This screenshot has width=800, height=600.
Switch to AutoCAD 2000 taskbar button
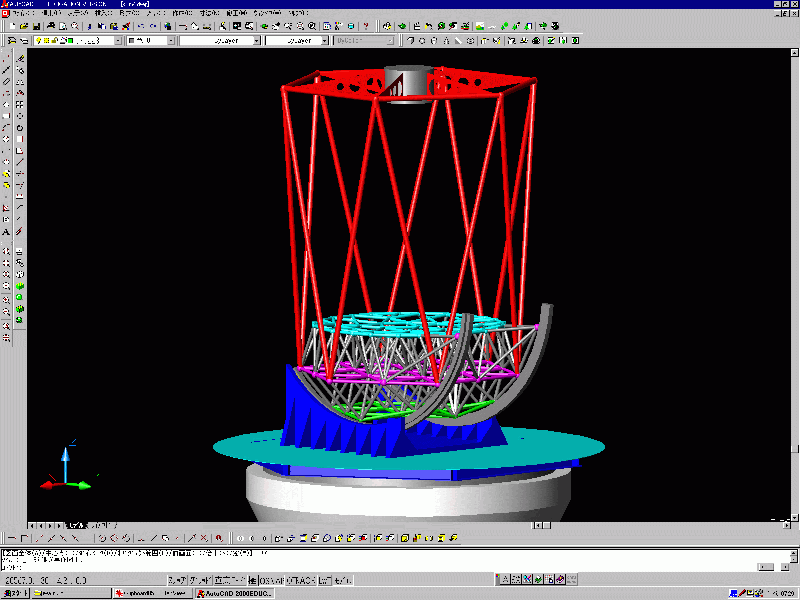(235, 593)
